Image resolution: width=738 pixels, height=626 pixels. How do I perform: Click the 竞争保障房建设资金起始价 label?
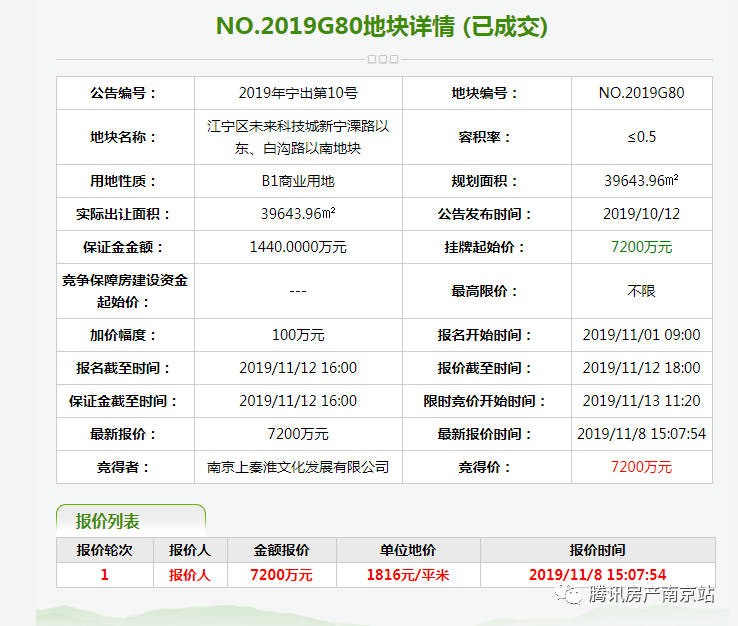(x=125, y=291)
